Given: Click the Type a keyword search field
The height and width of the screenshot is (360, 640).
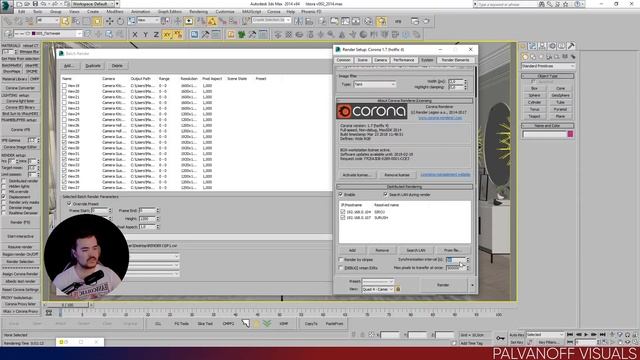Looking at the screenshot, I should [506, 4].
